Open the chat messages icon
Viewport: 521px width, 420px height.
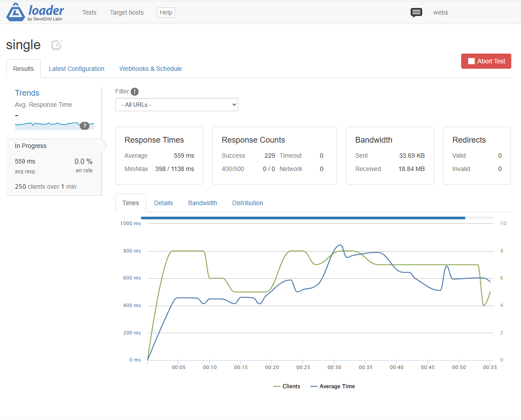pos(416,12)
